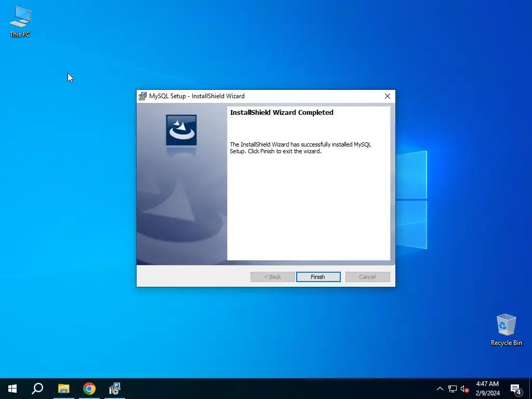This screenshot has width=532, height=399.
Task: Click the muted volume tray icon
Action: (464, 389)
